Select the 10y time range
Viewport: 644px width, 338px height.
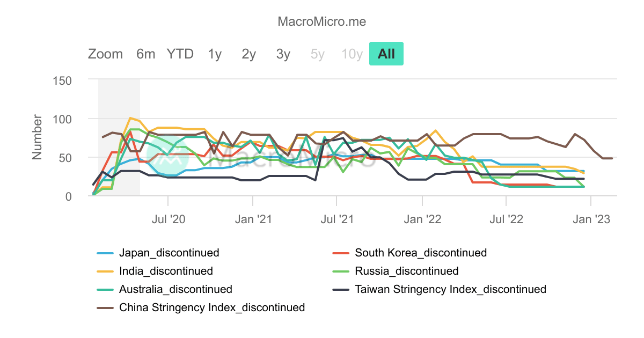point(352,54)
